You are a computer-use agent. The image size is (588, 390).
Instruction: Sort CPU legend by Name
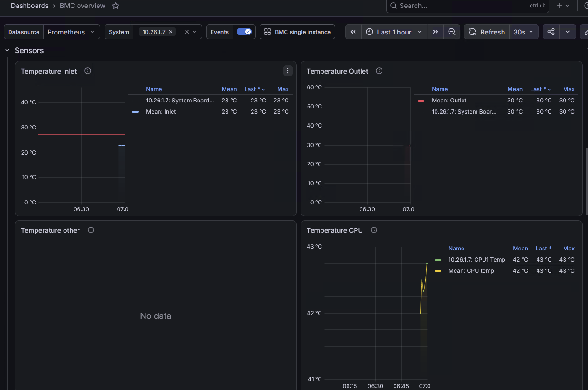(x=456, y=248)
